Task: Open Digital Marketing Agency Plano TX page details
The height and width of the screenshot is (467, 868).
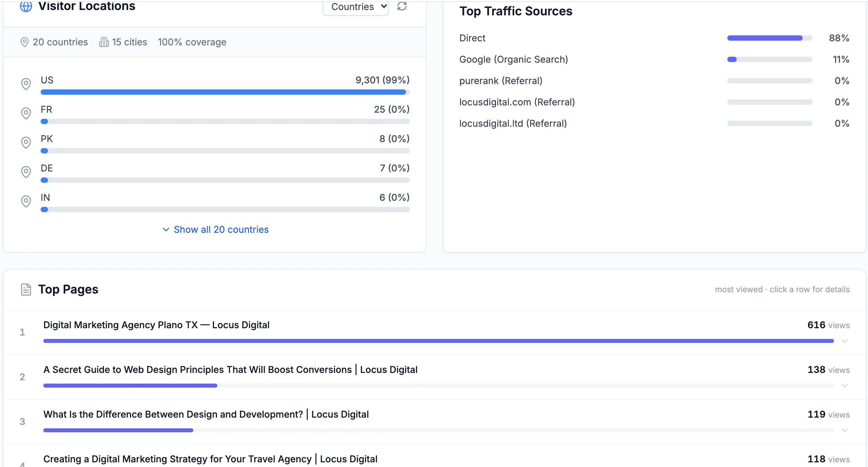Action: click(x=156, y=325)
